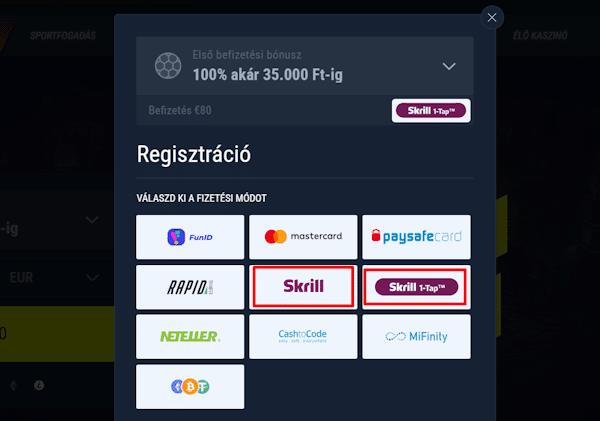
Task: Select NETELLER payment method
Action: pos(190,337)
